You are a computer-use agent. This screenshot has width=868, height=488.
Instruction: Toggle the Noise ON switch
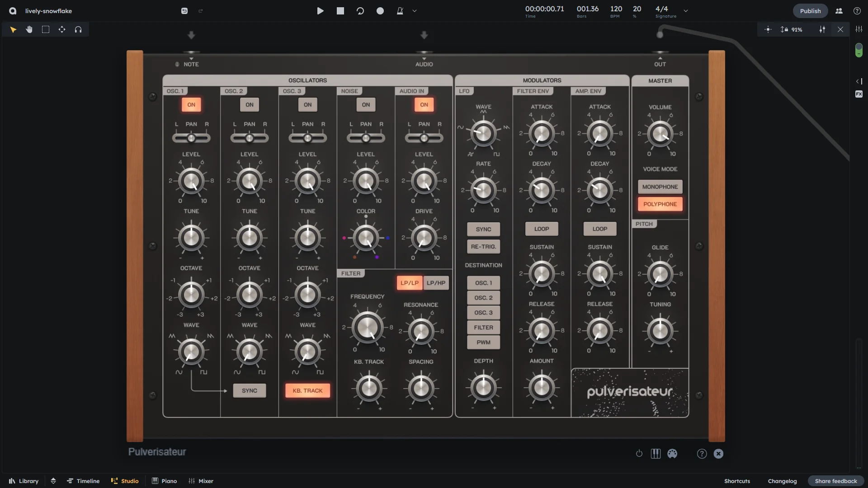pos(366,105)
